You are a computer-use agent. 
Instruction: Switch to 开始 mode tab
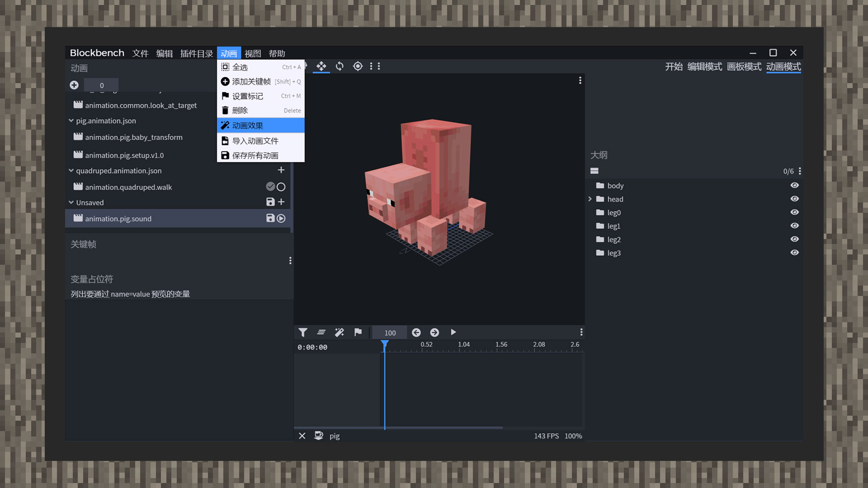[674, 67]
